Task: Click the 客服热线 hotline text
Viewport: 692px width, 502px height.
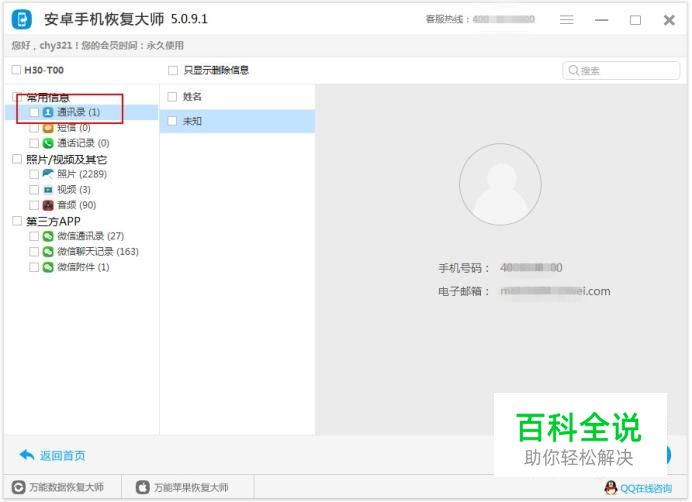Action: (x=480, y=19)
